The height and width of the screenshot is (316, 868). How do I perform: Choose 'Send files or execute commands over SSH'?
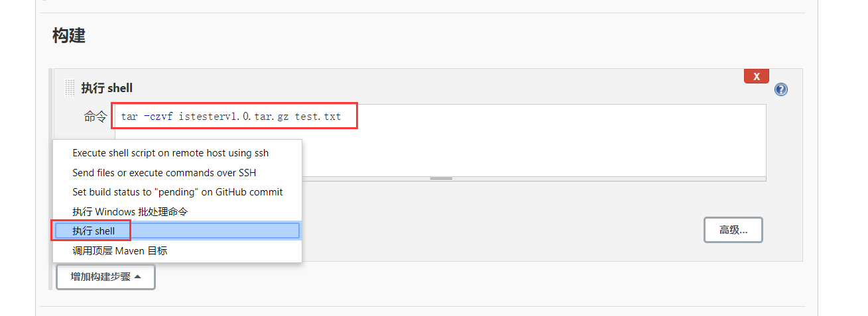click(164, 173)
